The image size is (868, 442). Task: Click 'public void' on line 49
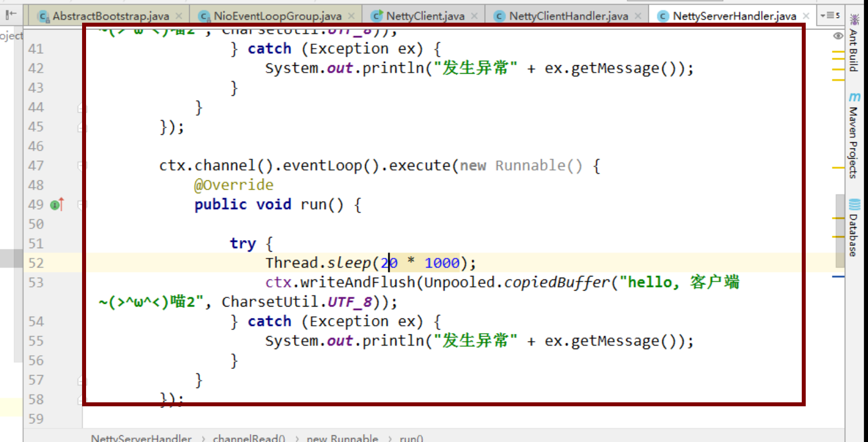[x=243, y=205]
